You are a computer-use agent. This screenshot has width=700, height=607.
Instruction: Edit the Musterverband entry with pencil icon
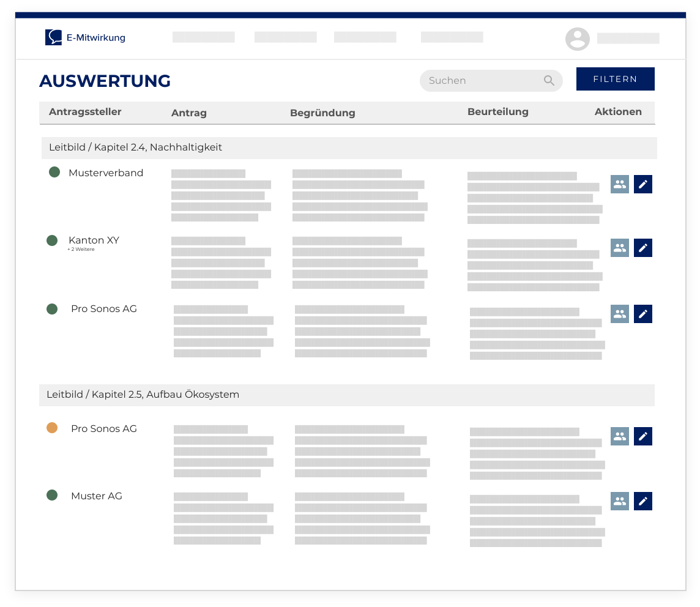tap(642, 184)
